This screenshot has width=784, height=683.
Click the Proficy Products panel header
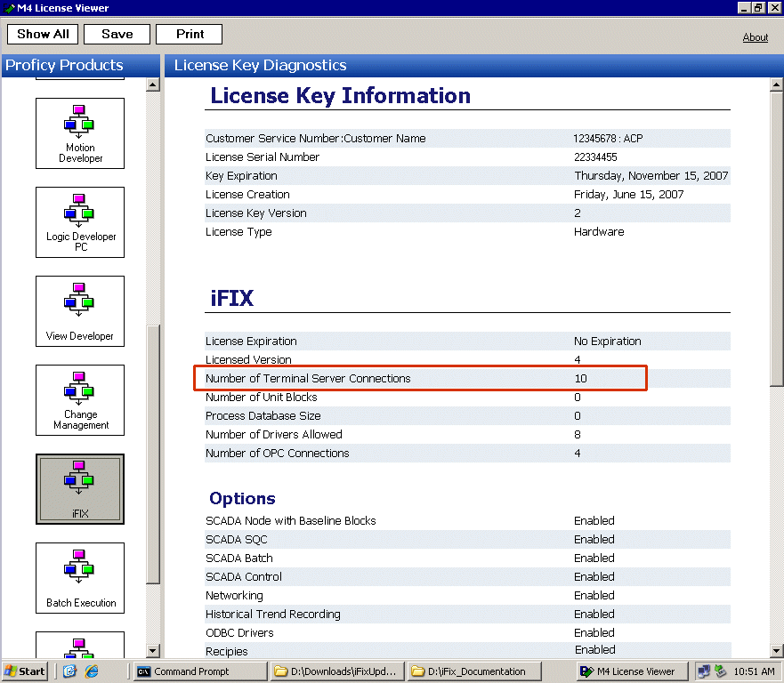[x=81, y=66]
